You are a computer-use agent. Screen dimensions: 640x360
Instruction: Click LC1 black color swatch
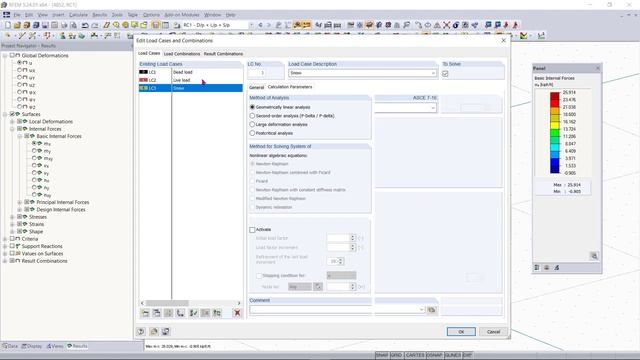click(143, 72)
